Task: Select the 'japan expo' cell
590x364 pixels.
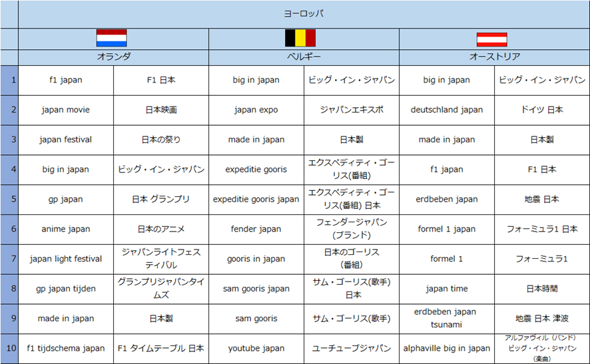Action: 256,110
